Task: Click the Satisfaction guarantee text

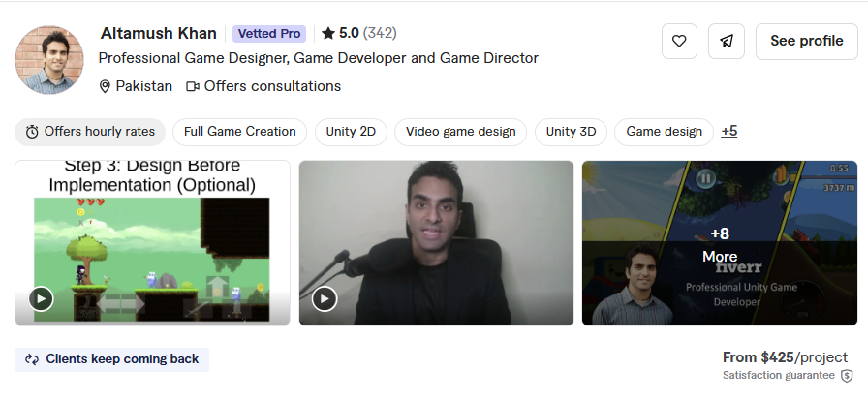Action: pos(778,375)
